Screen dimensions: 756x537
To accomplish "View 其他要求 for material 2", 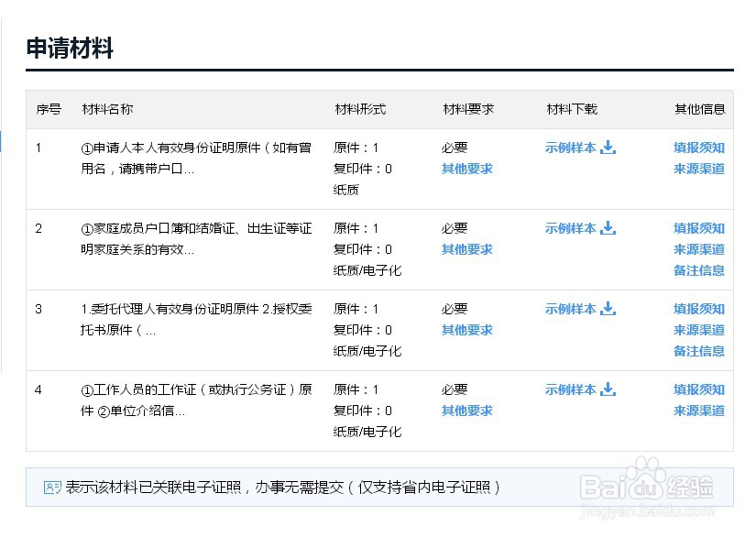I will (467, 249).
